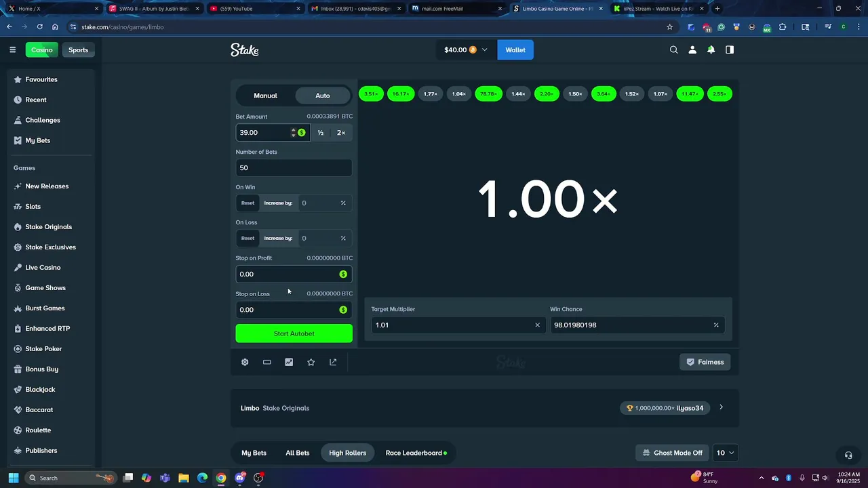Viewport: 868px width, 488px height.
Task: Switch to Auto betting mode
Action: (323, 96)
